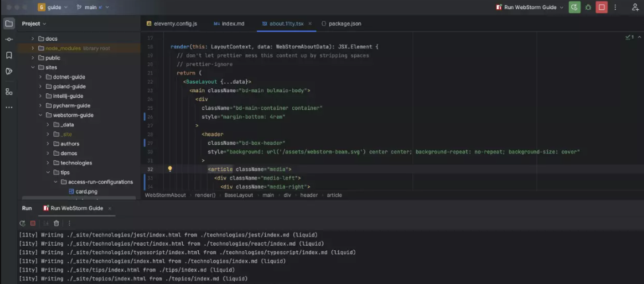
Task: Expand the docs folder in project tree
Action: click(x=33, y=38)
